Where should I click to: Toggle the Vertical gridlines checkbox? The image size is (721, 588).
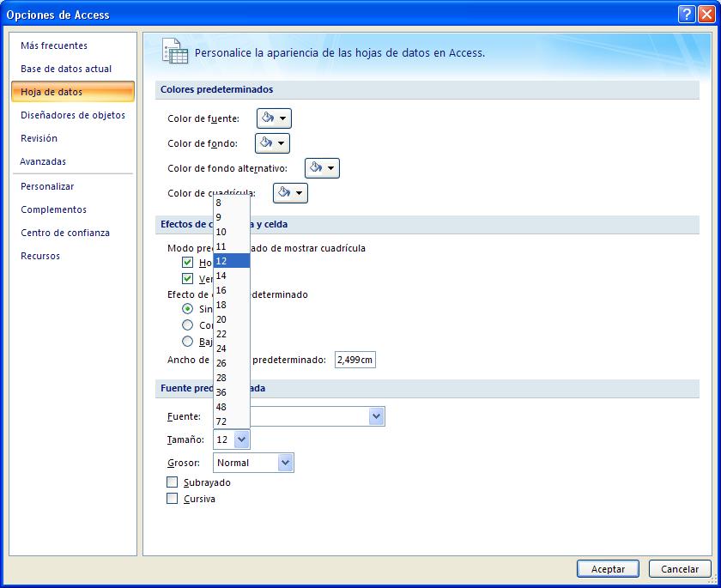[187, 279]
